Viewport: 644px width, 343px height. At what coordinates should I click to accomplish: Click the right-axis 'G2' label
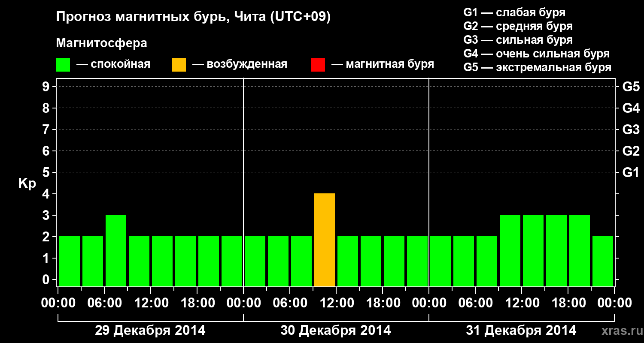click(x=631, y=151)
